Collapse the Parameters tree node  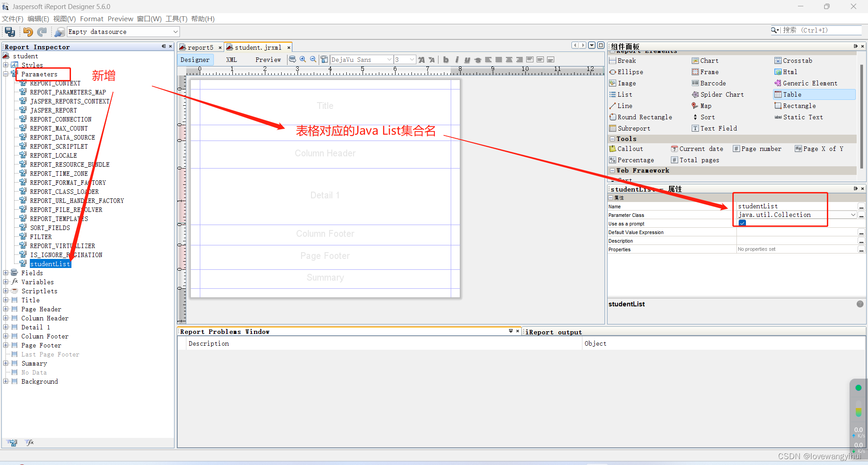tap(6, 74)
